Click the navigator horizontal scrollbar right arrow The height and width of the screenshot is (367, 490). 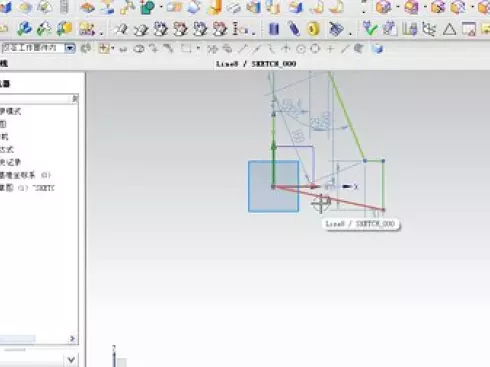point(72,339)
